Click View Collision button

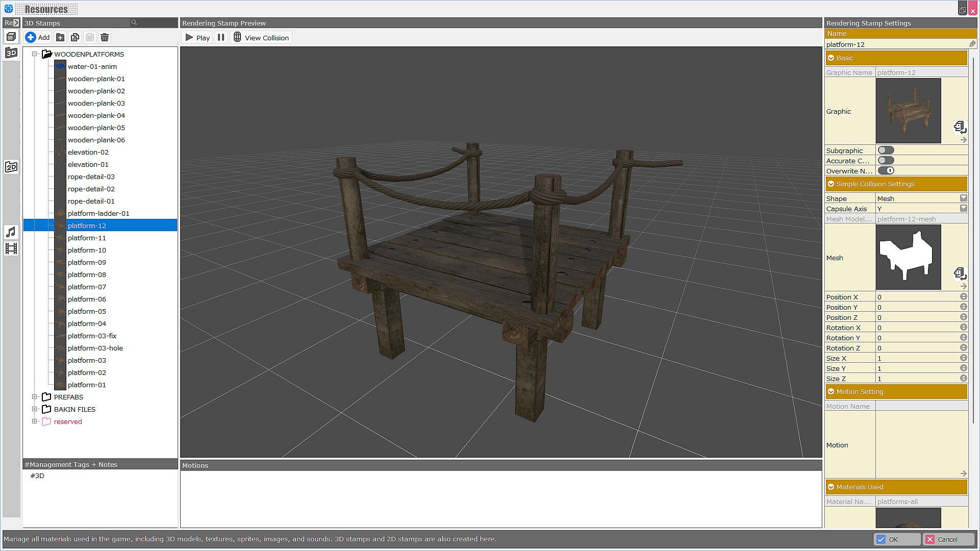[261, 37]
